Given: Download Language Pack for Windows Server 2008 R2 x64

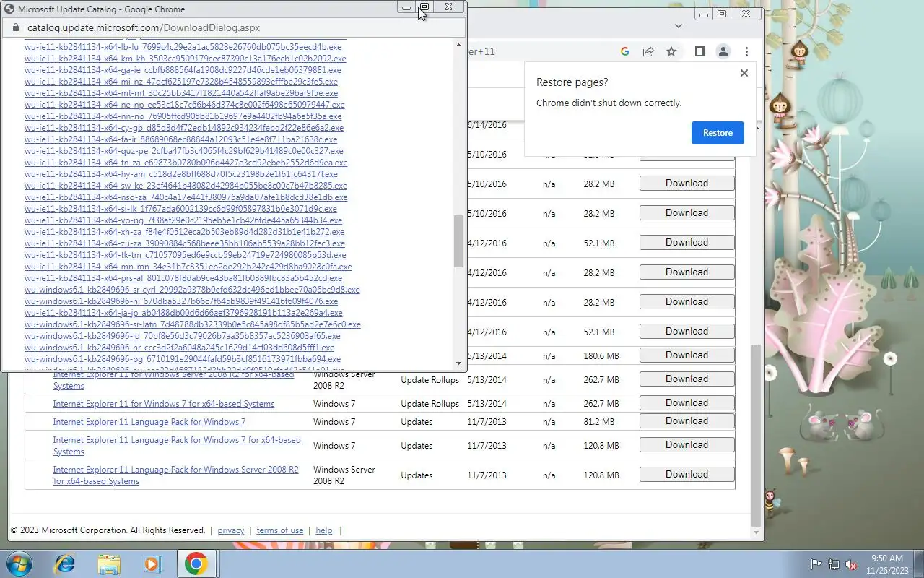Looking at the screenshot, I should point(687,474).
